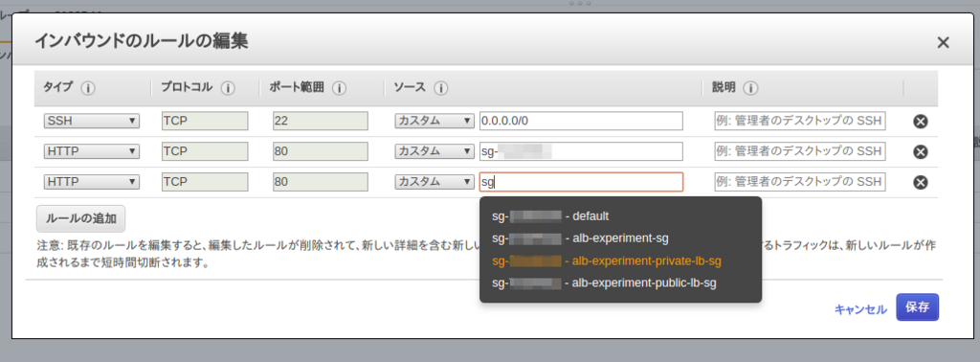
Task: Choose alb-experiment-public-lb-sg from suggestions
Action: click(620, 283)
